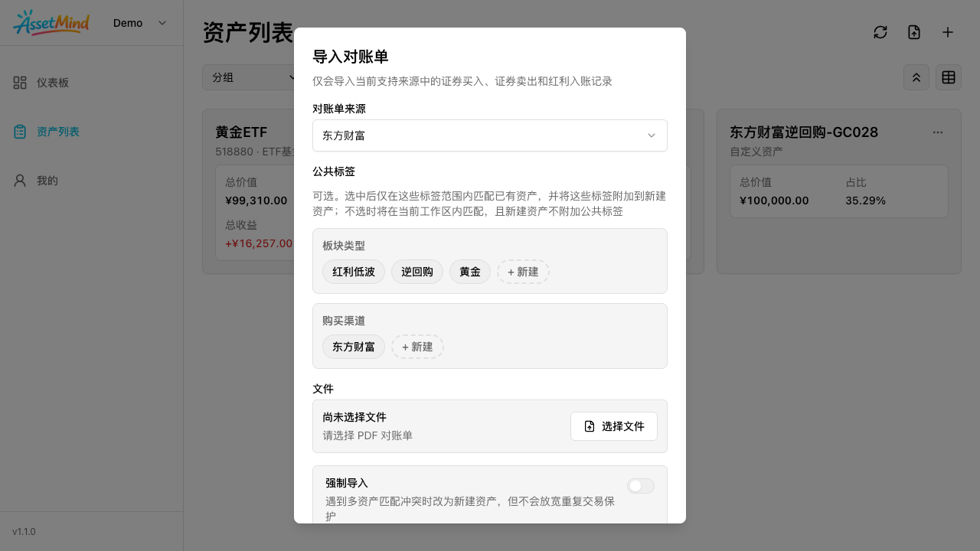Image resolution: width=980 pixels, height=551 pixels.
Task: Switch to table view icon
Action: click(949, 77)
